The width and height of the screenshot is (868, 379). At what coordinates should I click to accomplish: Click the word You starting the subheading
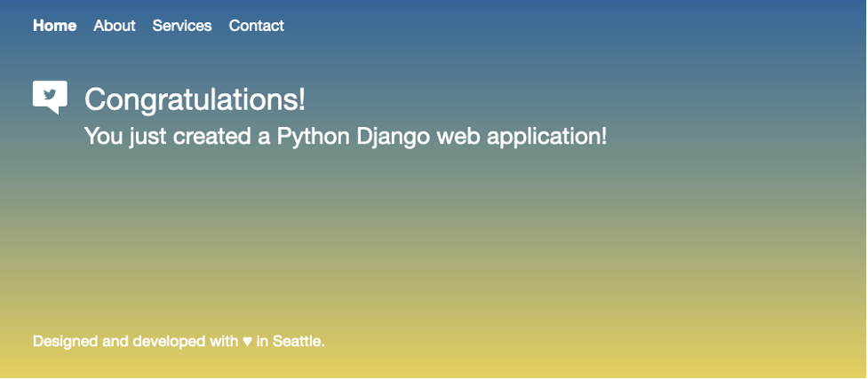(x=103, y=137)
